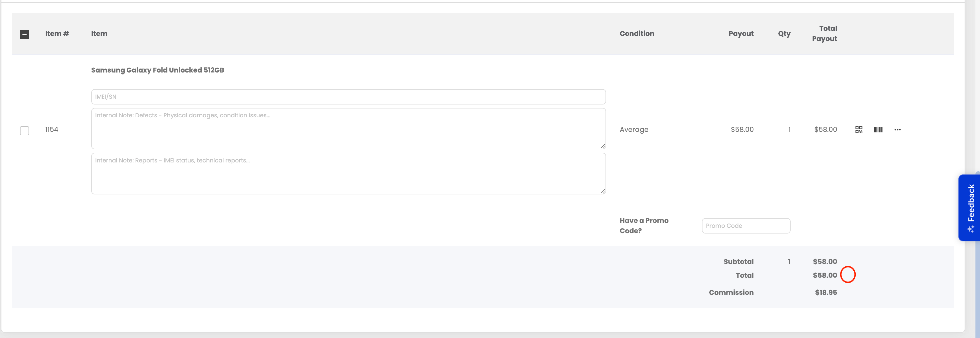Click the Commission label

[731, 292]
